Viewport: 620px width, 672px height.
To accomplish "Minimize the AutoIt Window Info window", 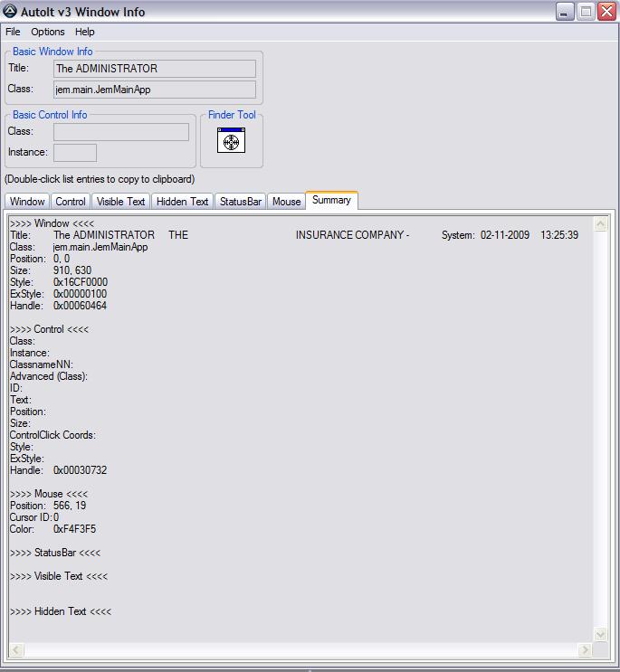I will 564,12.
